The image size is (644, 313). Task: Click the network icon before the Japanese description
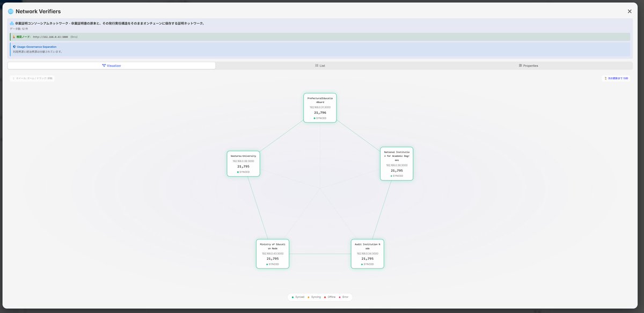point(12,24)
